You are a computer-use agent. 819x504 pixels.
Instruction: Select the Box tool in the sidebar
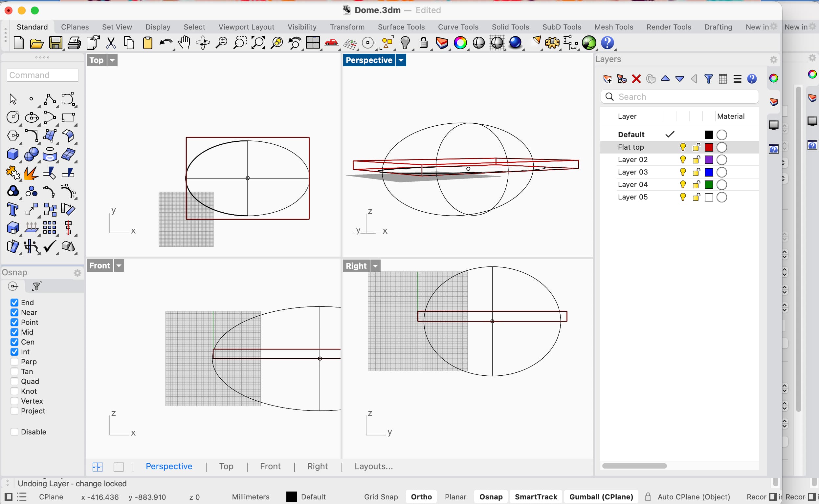(13, 154)
